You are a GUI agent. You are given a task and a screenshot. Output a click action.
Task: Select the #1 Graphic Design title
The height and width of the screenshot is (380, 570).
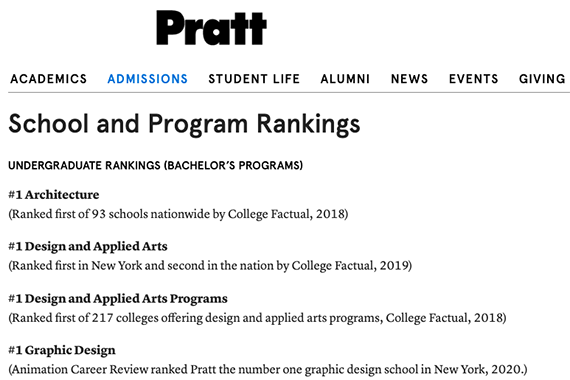coord(62,350)
